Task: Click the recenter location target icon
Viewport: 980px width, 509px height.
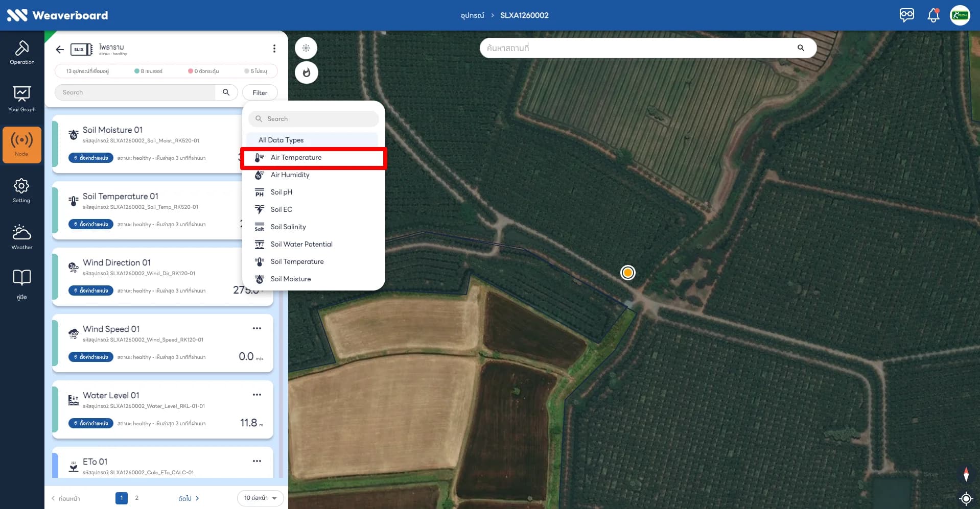Action: pos(966,498)
